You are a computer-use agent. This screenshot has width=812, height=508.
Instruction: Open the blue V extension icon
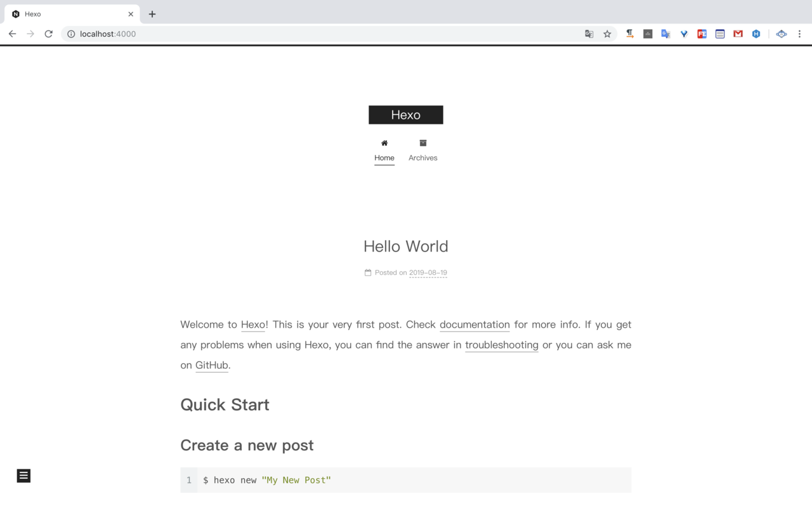click(x=684, y=34)
